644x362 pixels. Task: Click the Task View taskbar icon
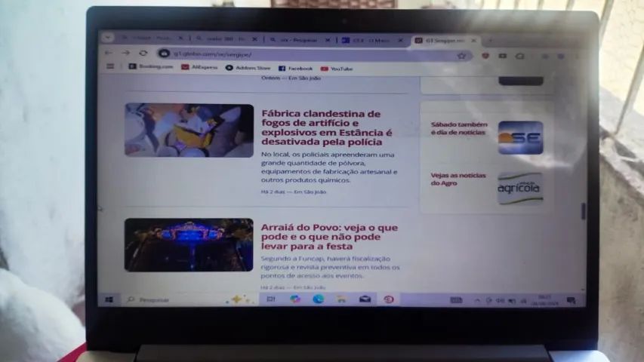270,299
